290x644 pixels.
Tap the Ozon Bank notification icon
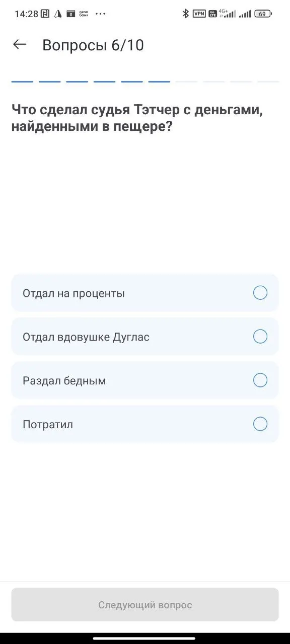tap(84, 14)
